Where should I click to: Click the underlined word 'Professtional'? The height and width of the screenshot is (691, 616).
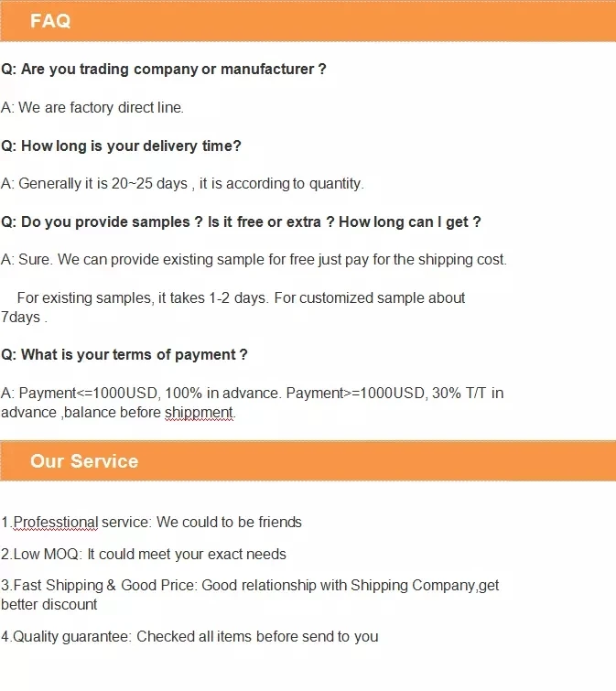(55, 522)
